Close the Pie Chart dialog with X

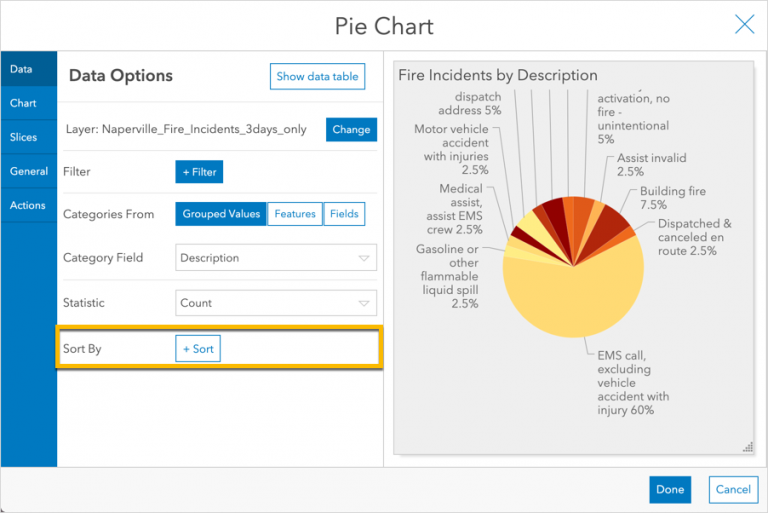744,24
